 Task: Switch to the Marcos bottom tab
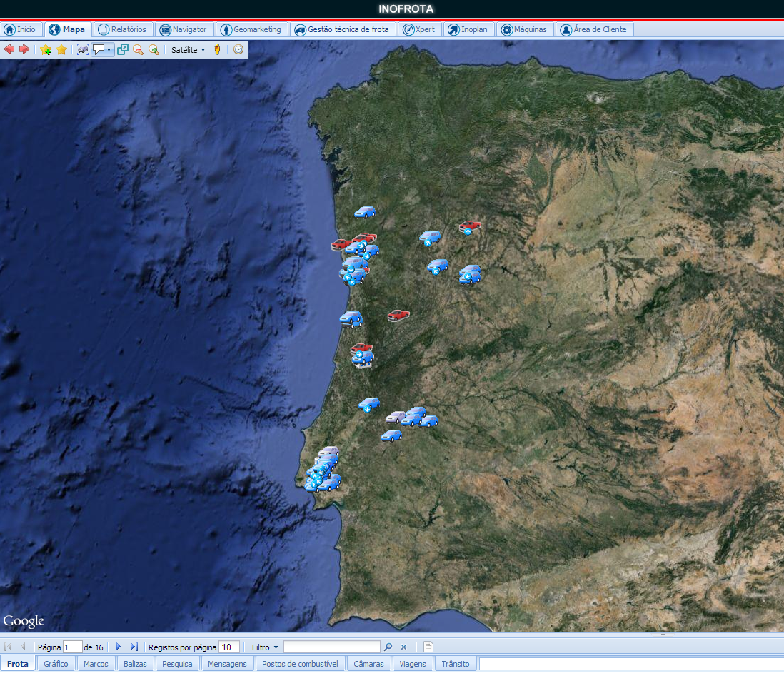[96, 664]
